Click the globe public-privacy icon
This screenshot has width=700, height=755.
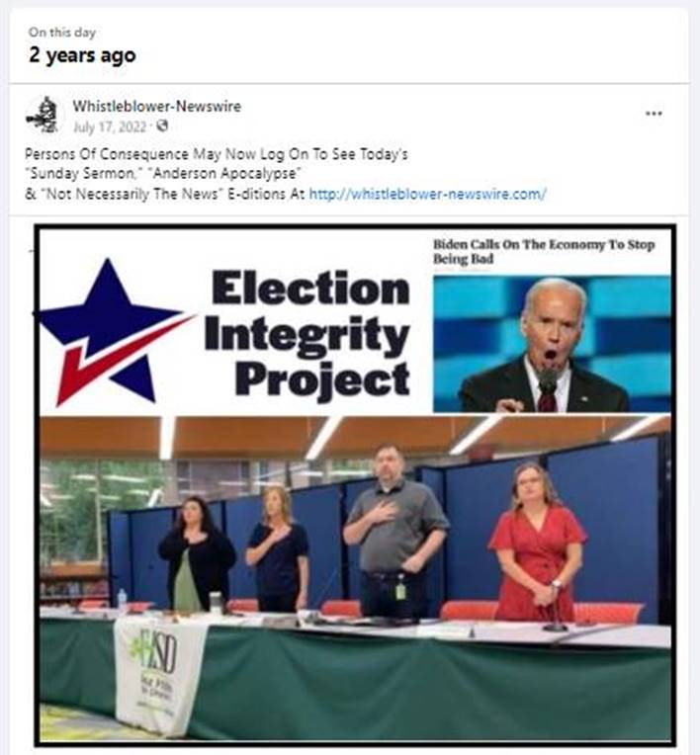162,126
